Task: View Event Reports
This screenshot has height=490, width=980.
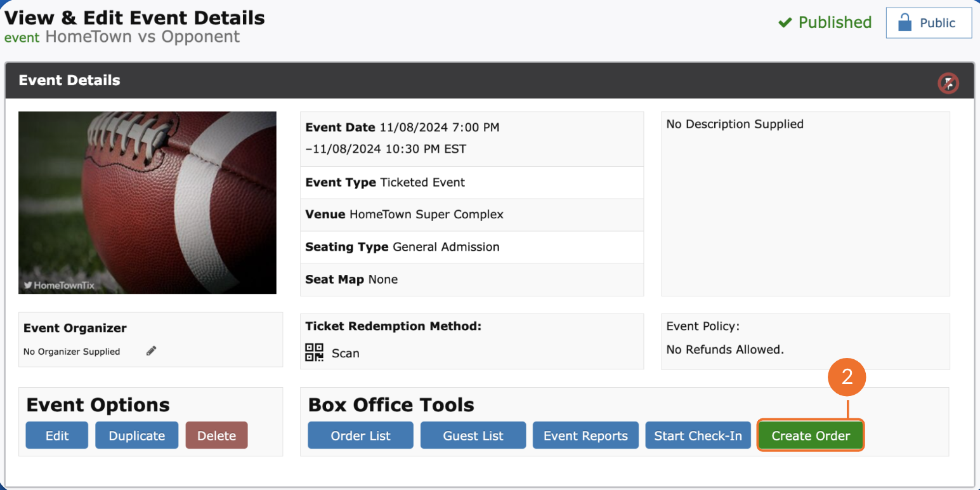Action: tap(585, 435)
